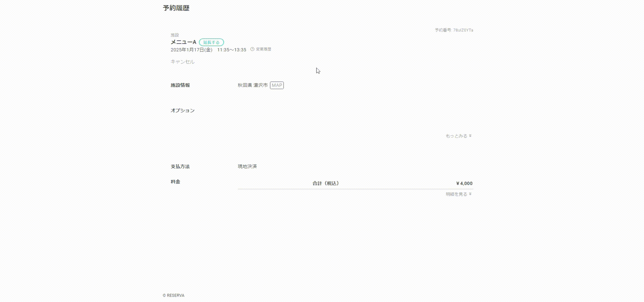This screenshot has height=302, width=644.
Task: Open the 変更履歴 change history link
Action: [x=263, y=49]
